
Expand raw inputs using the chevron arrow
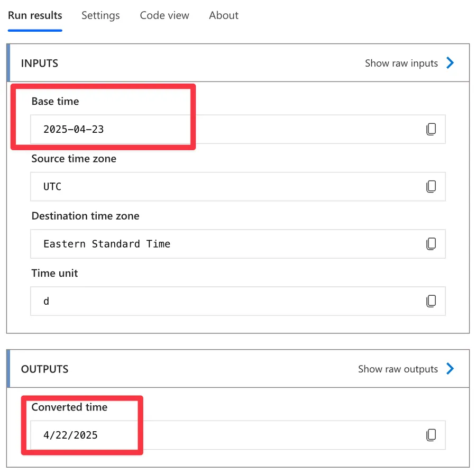point(450,63)
